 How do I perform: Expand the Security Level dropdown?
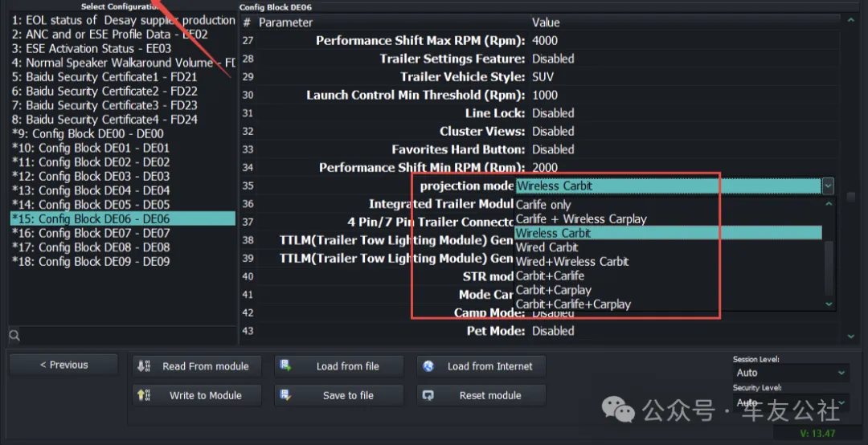(791, 402)
